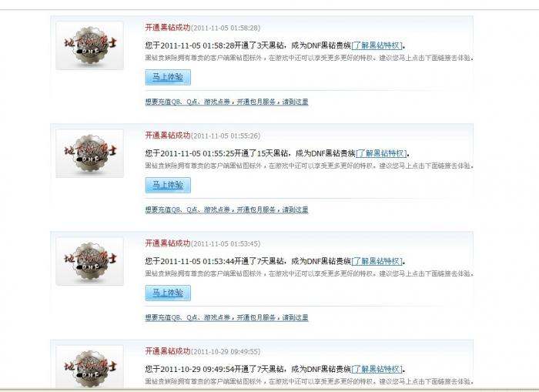Click DNF logo in 01:53:45 notification
The image size is (539, 392).
[90, 261]
